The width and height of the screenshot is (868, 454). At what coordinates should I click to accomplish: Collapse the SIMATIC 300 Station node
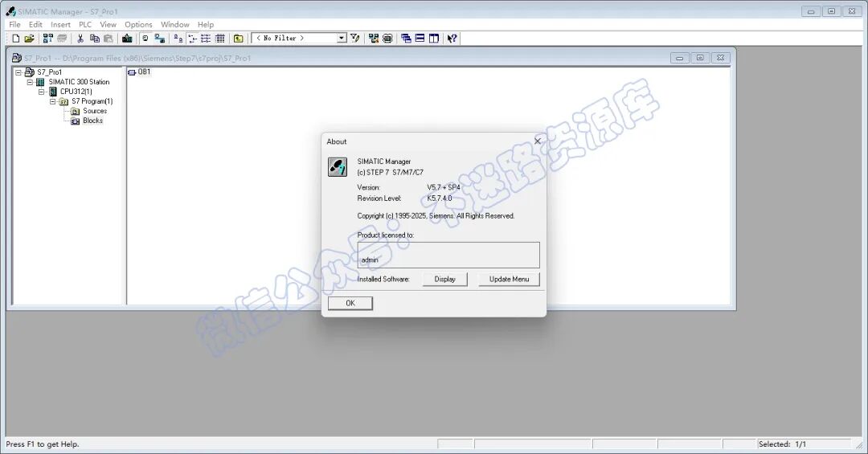pos(30,82)
